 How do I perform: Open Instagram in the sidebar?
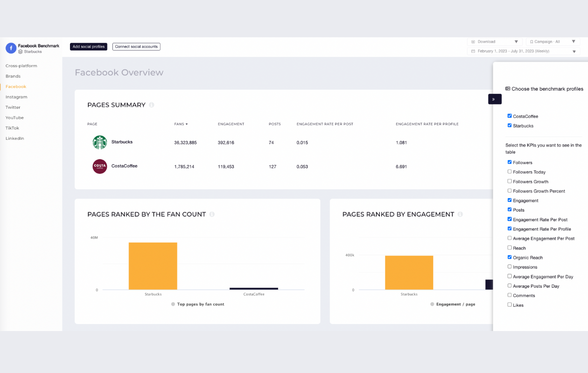(x=16, y=97)
